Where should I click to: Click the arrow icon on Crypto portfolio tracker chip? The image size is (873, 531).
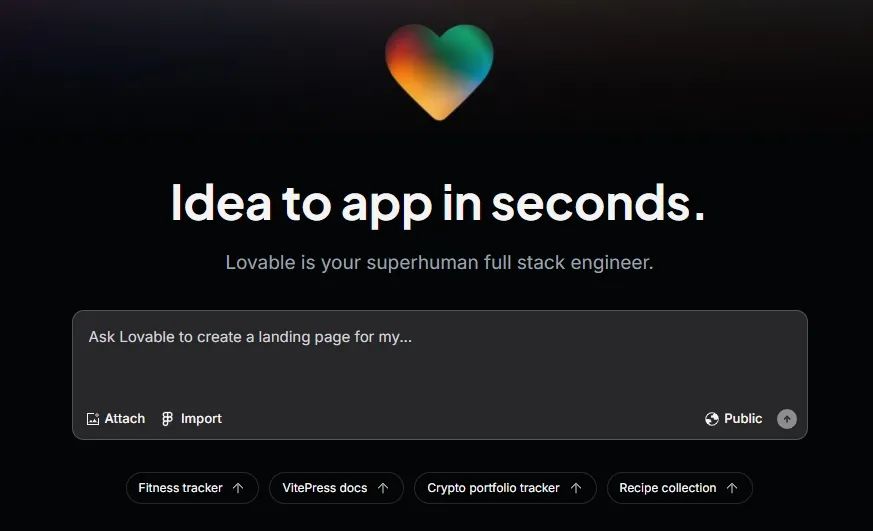(576, 488)
